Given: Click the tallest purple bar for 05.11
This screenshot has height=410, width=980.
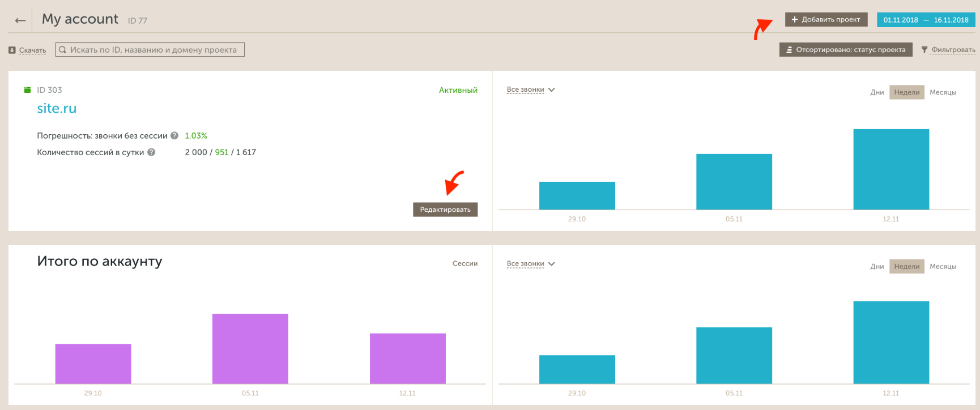Looking at the screenshot, I should [250, 348].
